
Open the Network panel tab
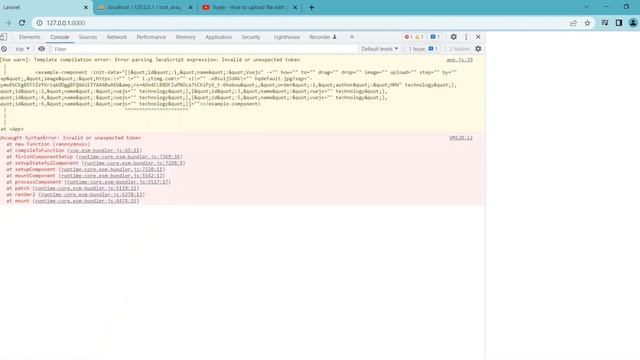point(117,37)
